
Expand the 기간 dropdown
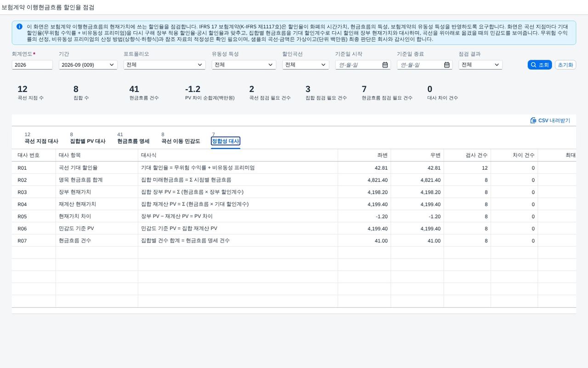(112, 65)
